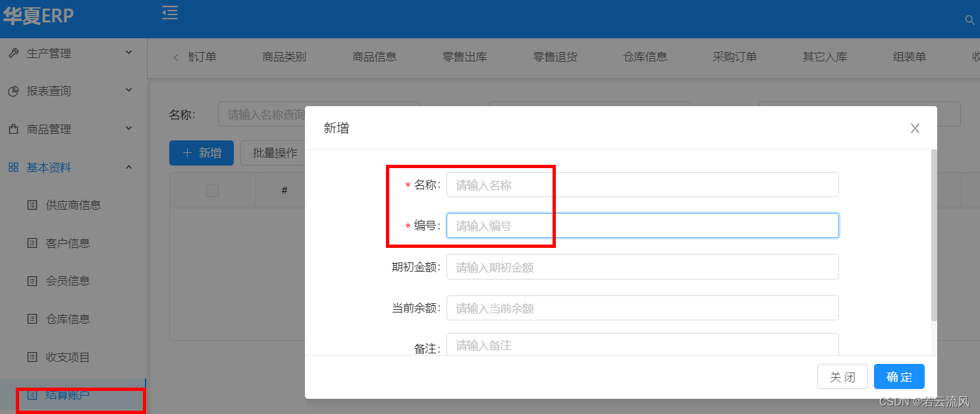Switch to the 商品类别 tab
The height and width of the screenshot is (414, 980).
pos(285,57)
